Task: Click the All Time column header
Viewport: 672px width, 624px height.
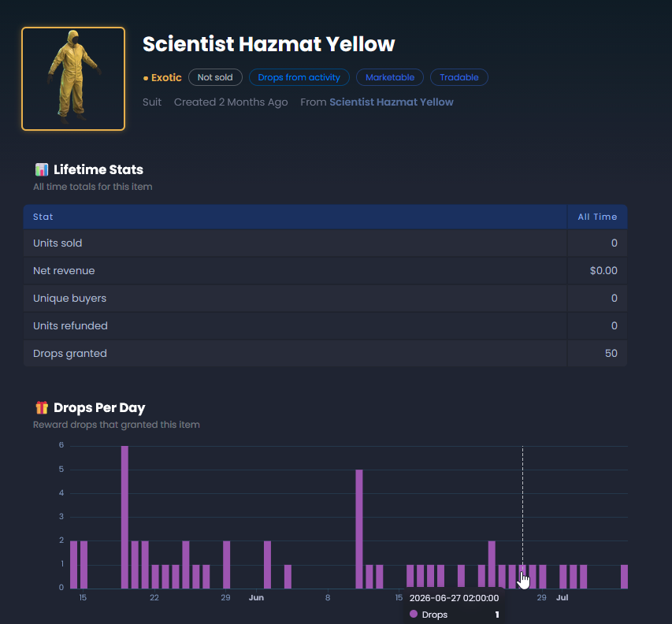Action: (597, 217)
